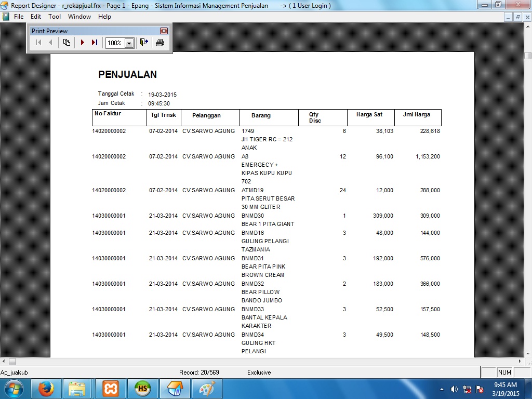Open Firefox from the taskbar
The height and width of the screenshot is (399, 532).
point(46,389)
